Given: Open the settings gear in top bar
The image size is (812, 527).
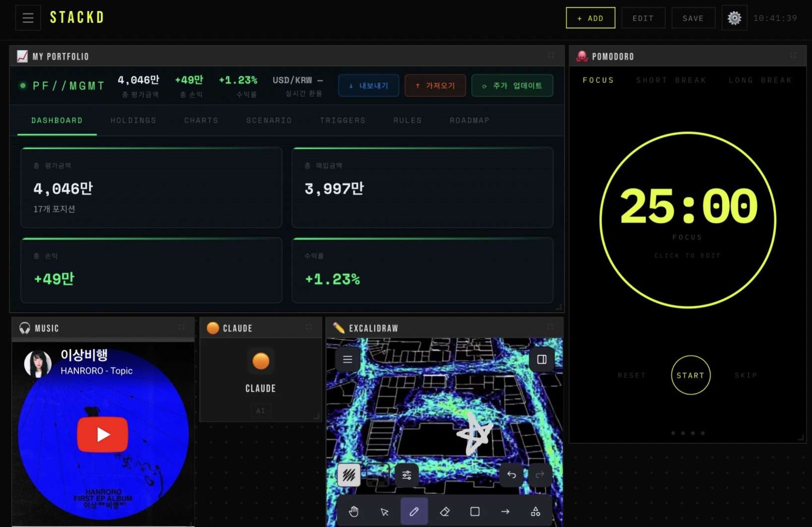Looking at the screenshot, I should click(x=734, y=18).
